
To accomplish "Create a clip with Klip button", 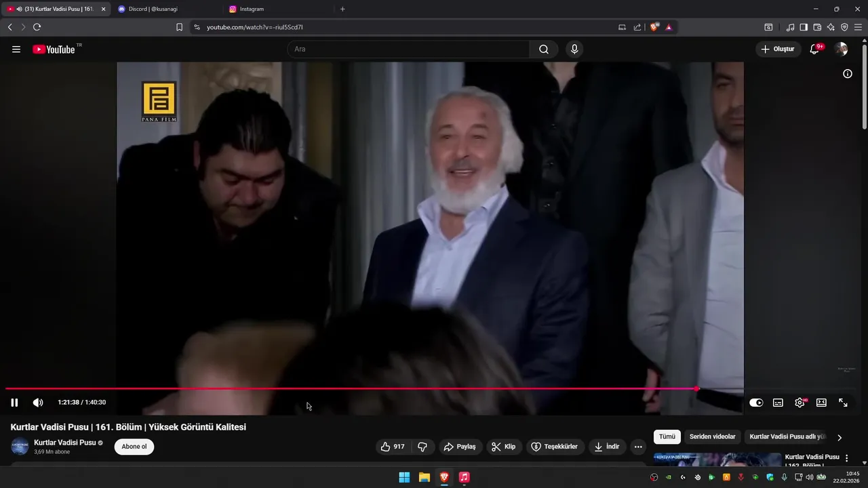I will 503,447.
